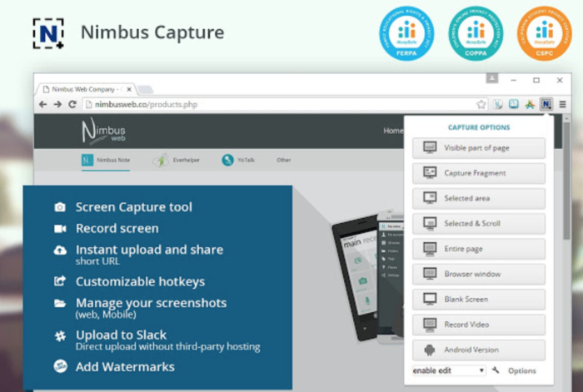Click the wrench icon beside Options
Image resolution: width=583 pixels, height=392 pixels.
pyautogui.click(x=496, y=370)
